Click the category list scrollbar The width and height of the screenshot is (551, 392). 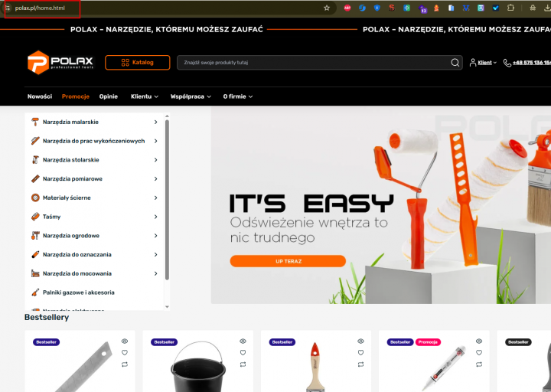pyautogui.click(x=168, y=200)
